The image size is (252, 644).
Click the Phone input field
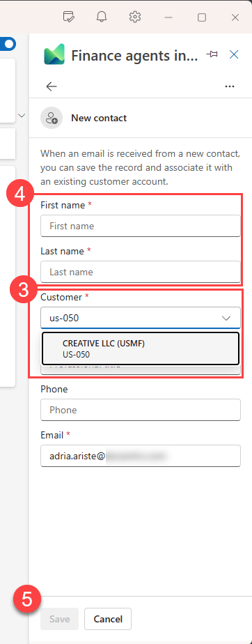point(141,410)
